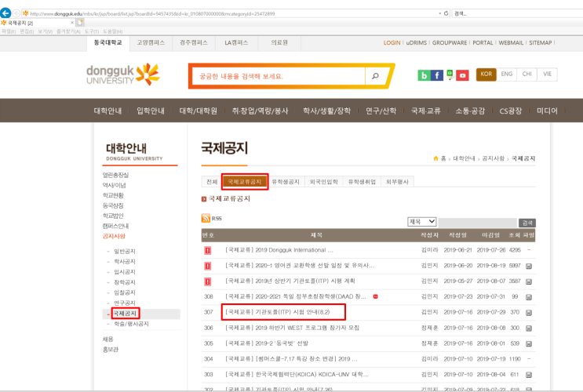Open new browser tab button

click(80, 23)
